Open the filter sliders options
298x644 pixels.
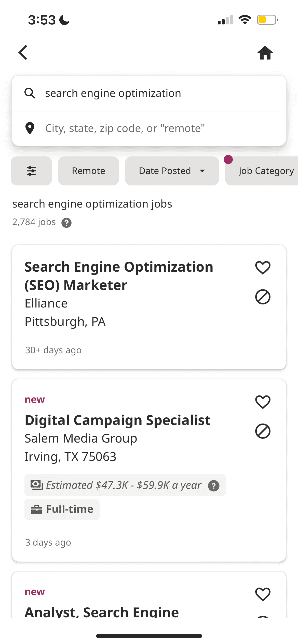point(31,171)
